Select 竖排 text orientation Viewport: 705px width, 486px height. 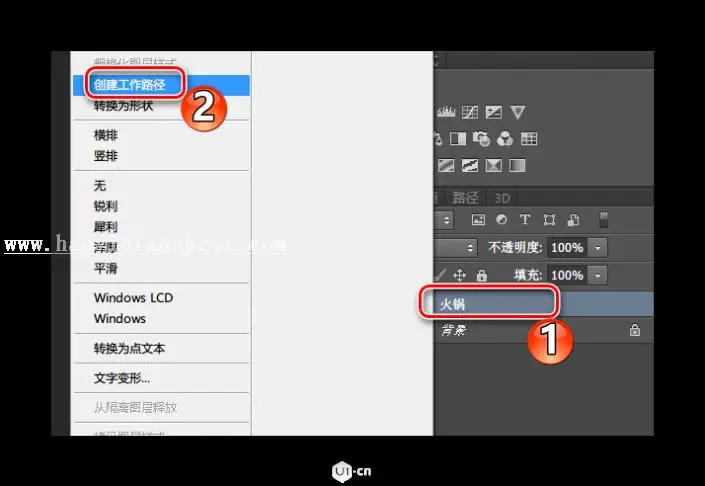click(161, 156)
